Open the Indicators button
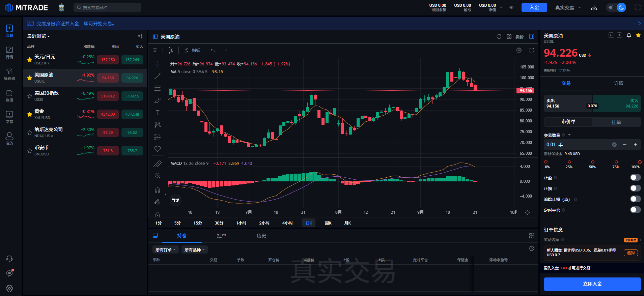 (x=192, y=50)
